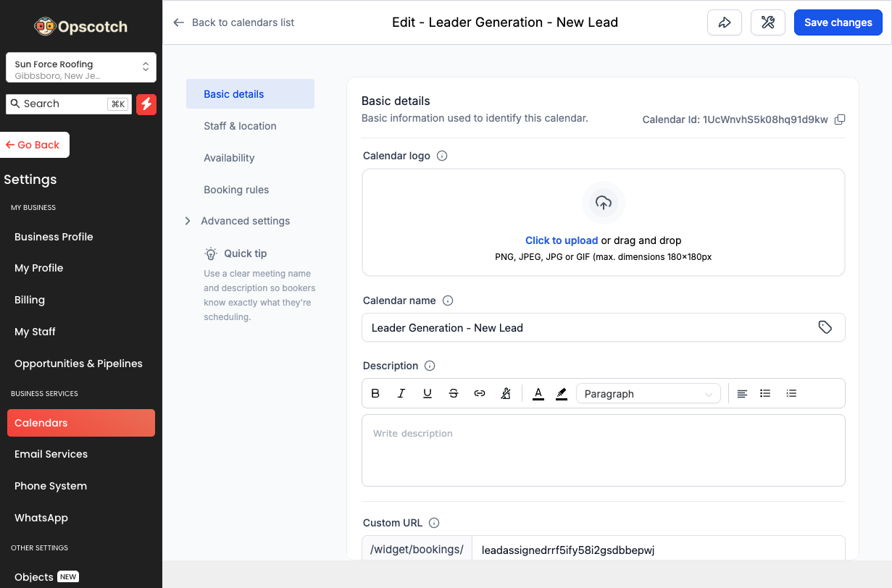Expand Advanced settings section

pyautogui.click(x=245, y=221)
